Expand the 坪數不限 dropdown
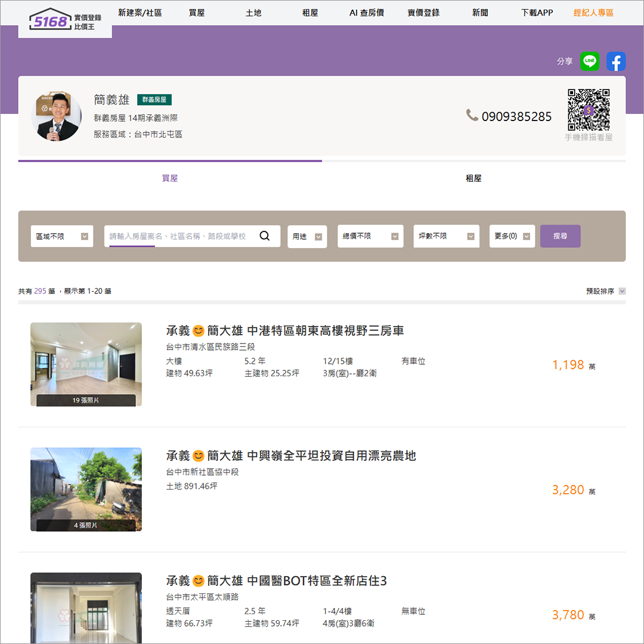 click(447, 236)
